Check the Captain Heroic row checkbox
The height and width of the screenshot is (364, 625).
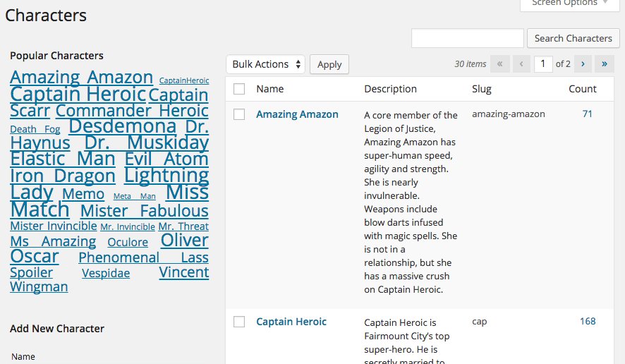pos(239,322)
